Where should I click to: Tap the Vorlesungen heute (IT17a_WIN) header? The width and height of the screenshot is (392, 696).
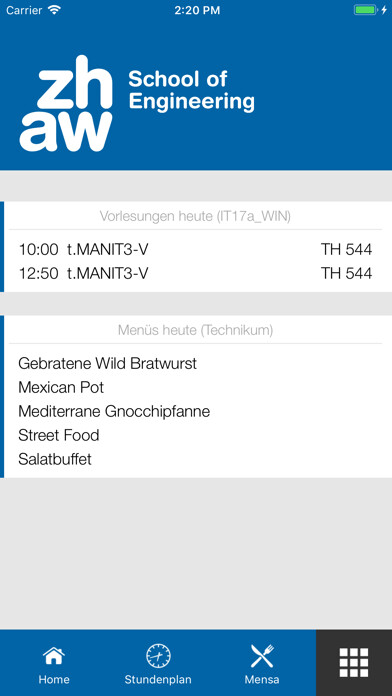[195, 217]
